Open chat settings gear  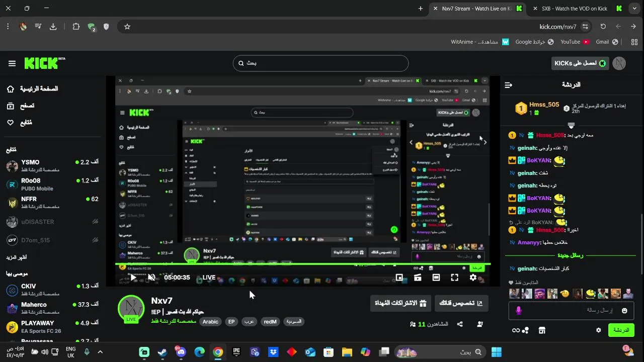(598, 330)
